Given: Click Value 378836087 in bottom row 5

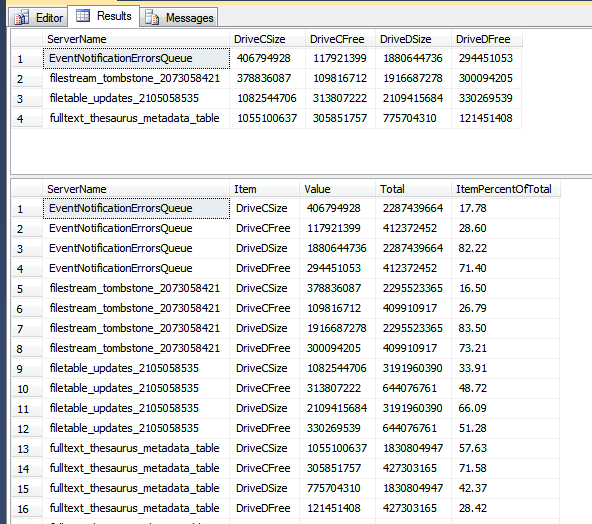Looking at the screenshot, I should point(337,288).
